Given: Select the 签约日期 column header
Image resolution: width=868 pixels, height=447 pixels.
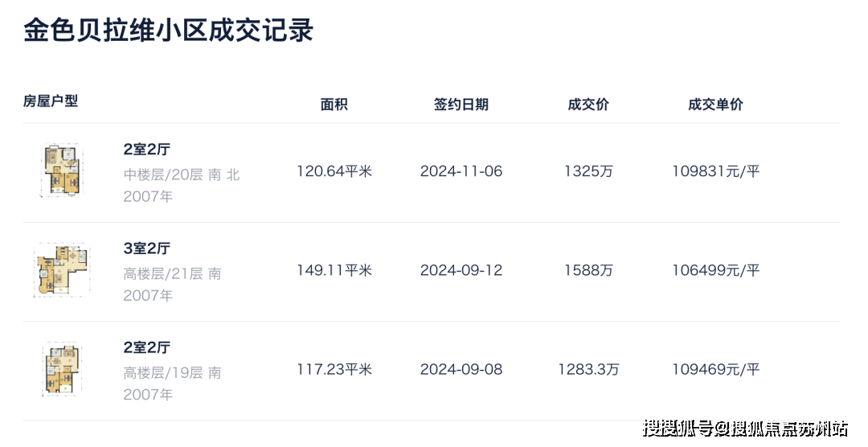Looking at the screenshot, I should click(x=461, y=105).
